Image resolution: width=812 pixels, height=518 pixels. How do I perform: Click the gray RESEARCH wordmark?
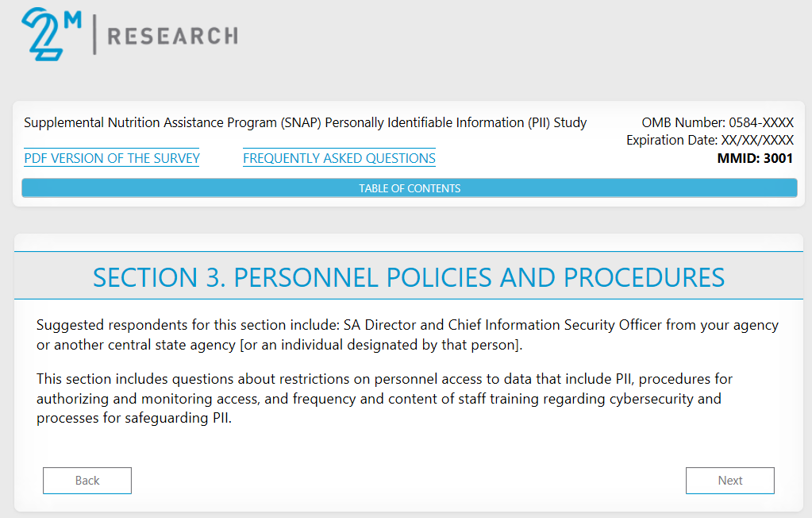[171, 36]
